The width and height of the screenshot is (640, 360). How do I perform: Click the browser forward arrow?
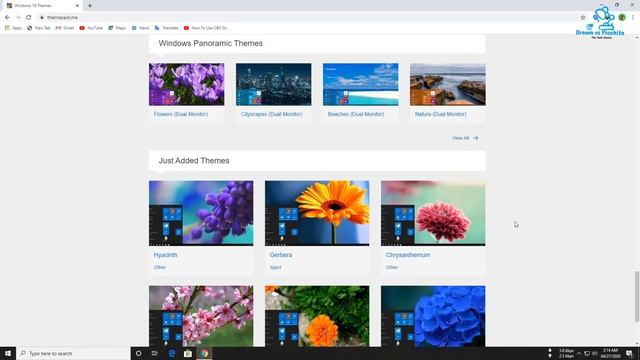[18, 18]
